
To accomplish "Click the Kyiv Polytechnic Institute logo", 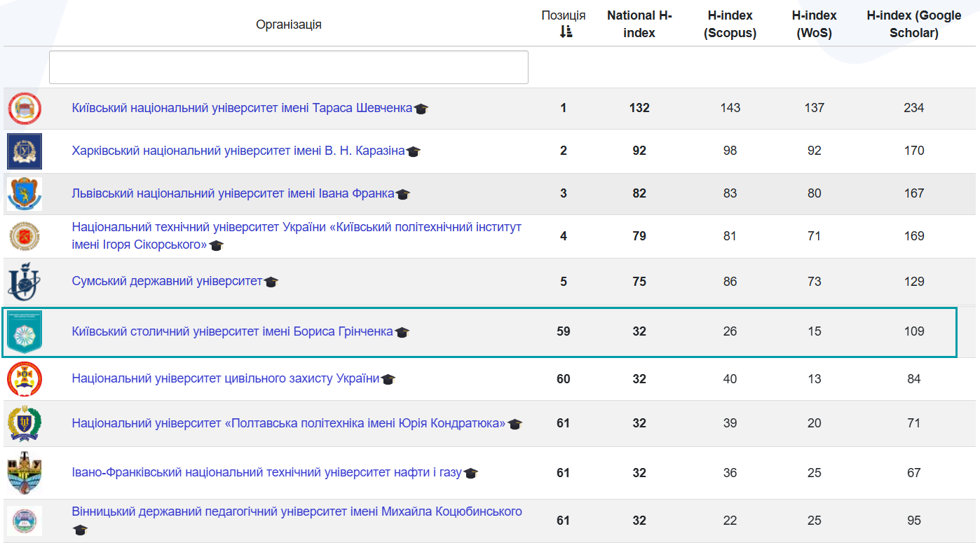I will 25,236.
